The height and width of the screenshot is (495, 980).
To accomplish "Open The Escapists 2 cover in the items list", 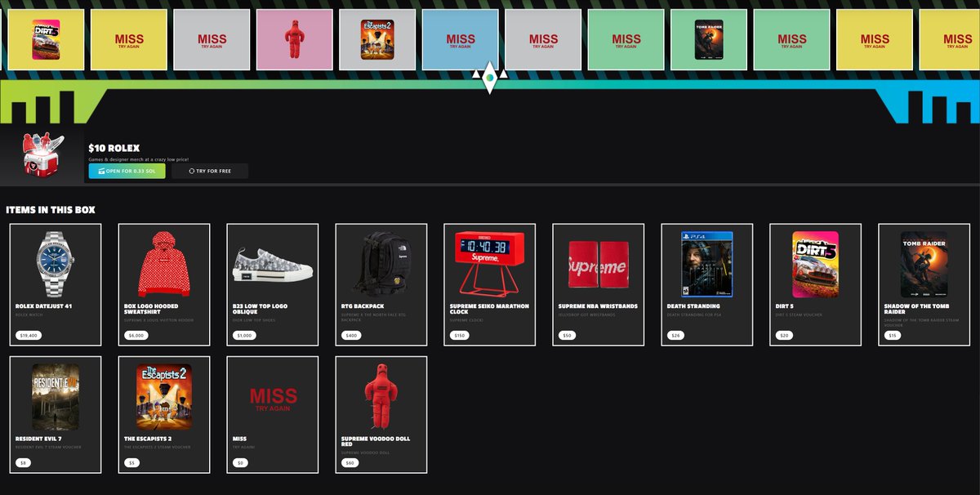I will click(163, 397).
